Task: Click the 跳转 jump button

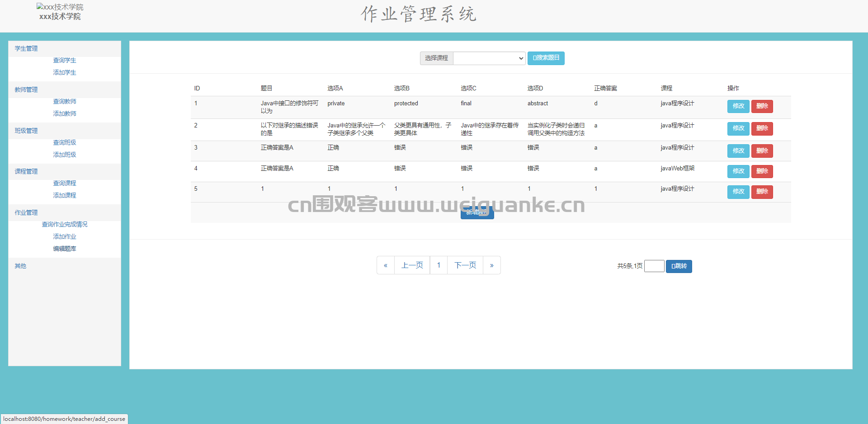Action: 679,266
